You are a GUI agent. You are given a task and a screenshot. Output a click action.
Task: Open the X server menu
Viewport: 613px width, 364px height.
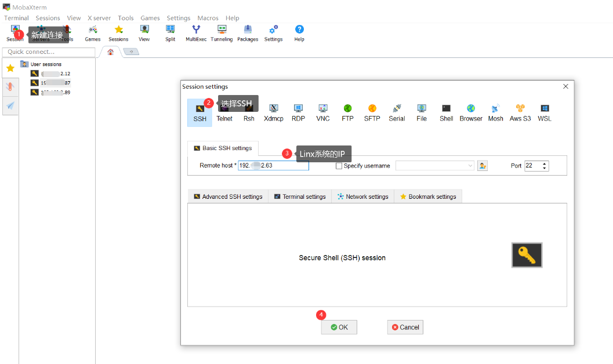pos(99,18)
